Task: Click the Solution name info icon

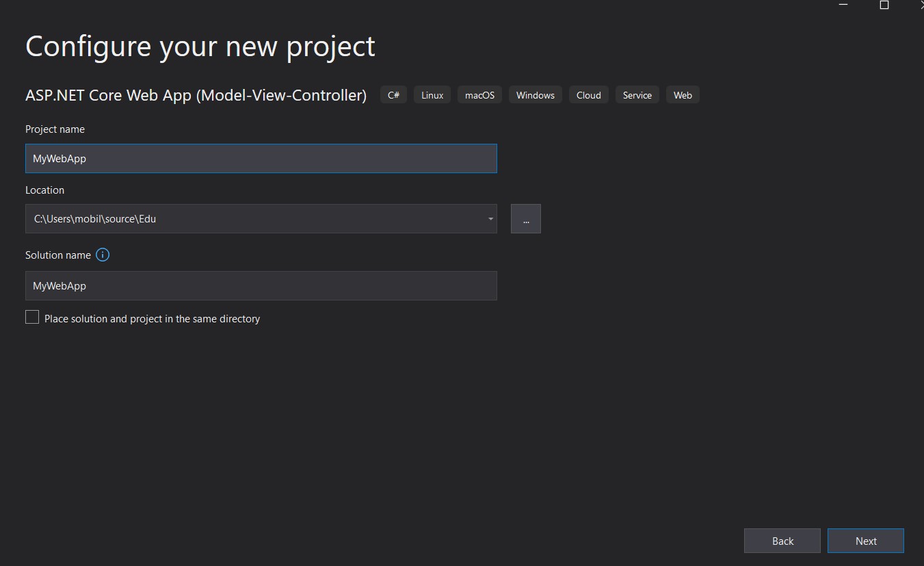Action: pyautogui.click(x=103, y=255)
